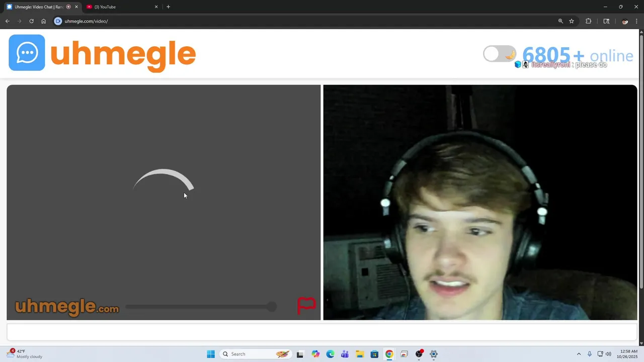Open Settings gear on the taskbar
Image resolution: width=644 pixels, height=362 pixels.
(434, 354)
